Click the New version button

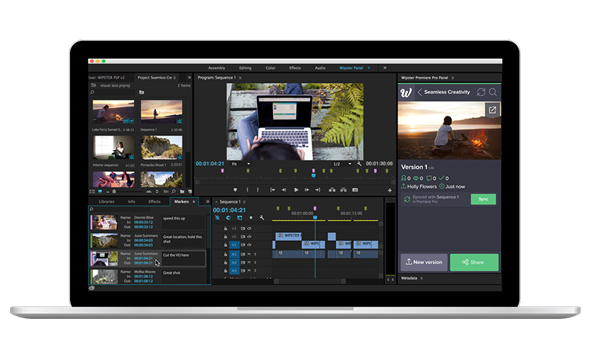tap(424, 262)
